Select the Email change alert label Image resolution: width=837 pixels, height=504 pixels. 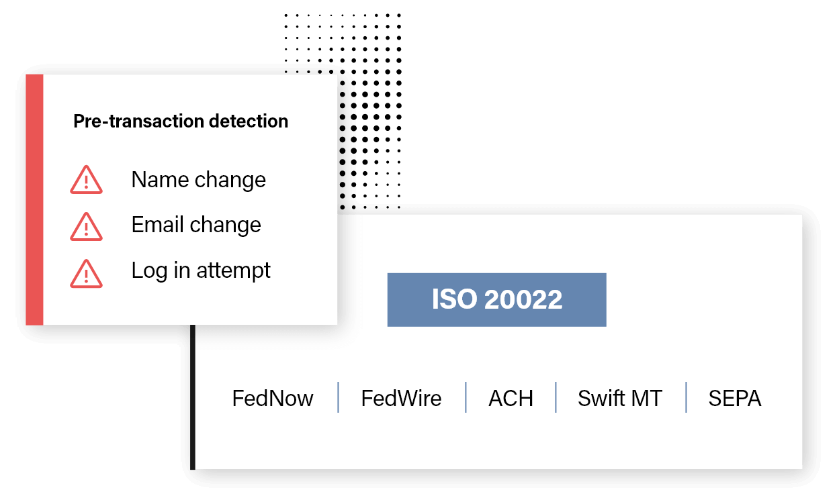[x=196, y=225]
